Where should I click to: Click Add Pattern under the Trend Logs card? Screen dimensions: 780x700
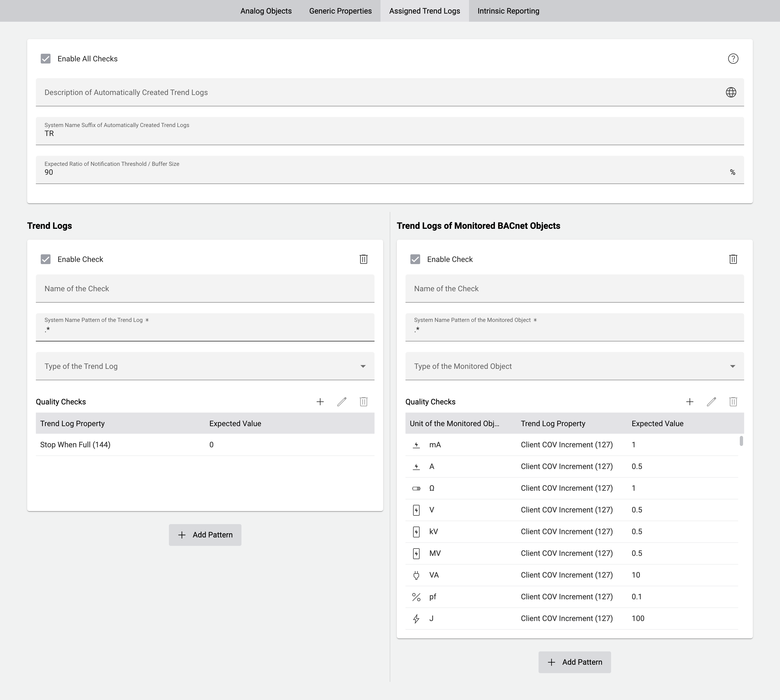coord(205,535)
